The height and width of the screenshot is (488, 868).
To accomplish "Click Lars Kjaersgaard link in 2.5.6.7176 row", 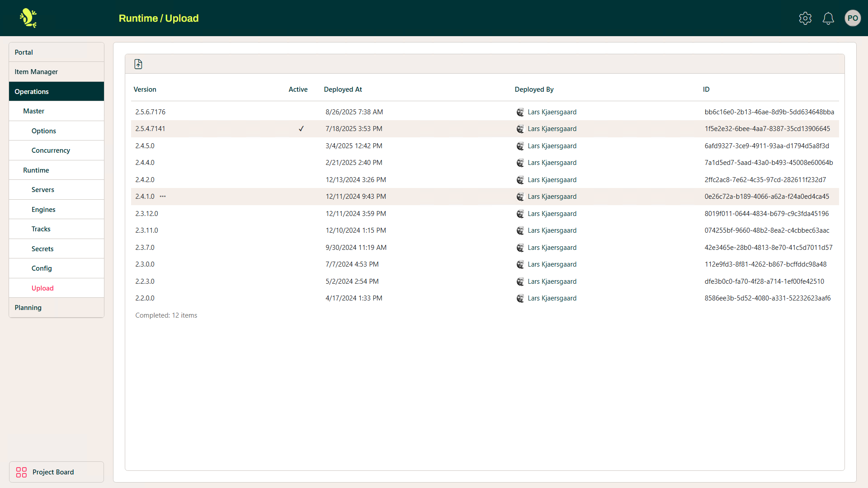I will coord(552,112).
